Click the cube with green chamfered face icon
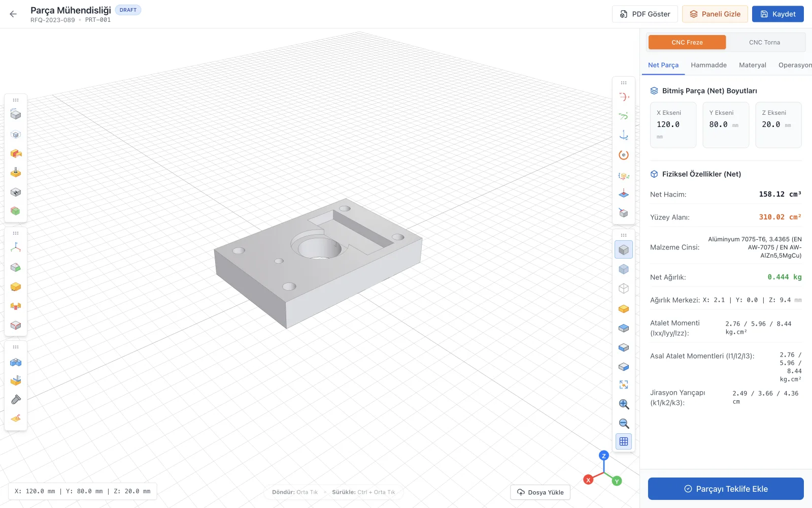Screen dimensions: 812x508 (16, 267)
